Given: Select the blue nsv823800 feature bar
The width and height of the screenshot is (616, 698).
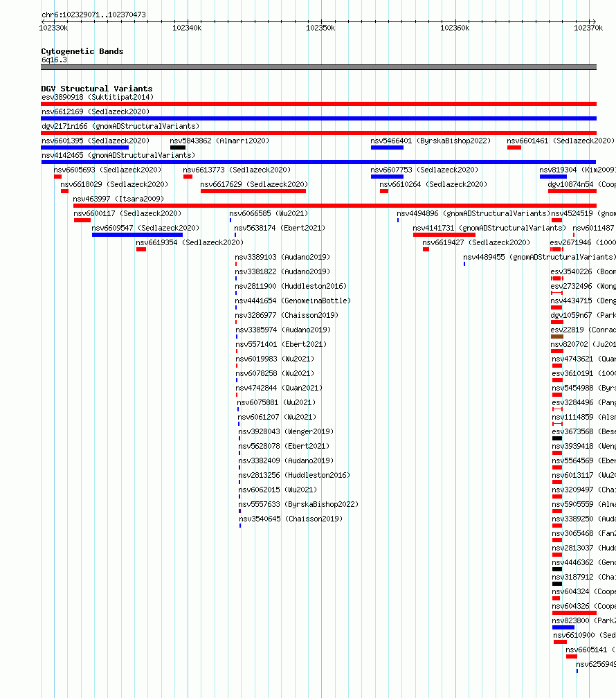Looking at the screenshot, I should 563,627.
